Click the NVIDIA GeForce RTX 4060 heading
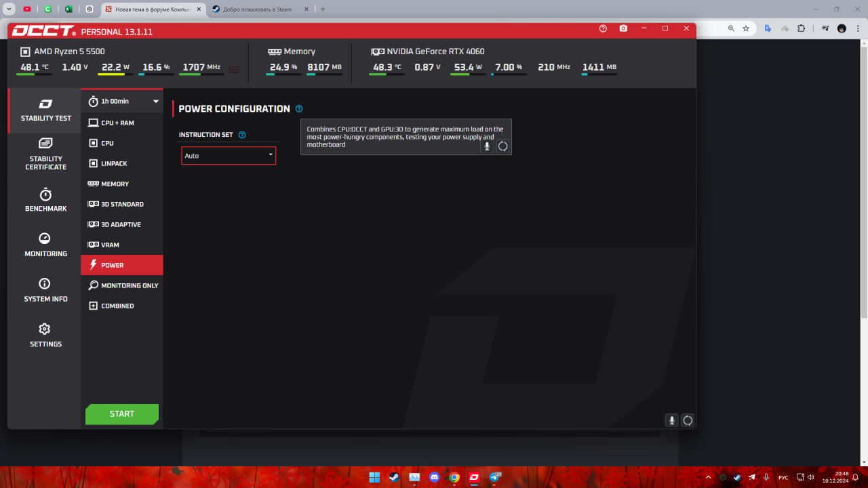Image resolution: width=868 pixels, height=488 pixels. [x=435, y=52]
